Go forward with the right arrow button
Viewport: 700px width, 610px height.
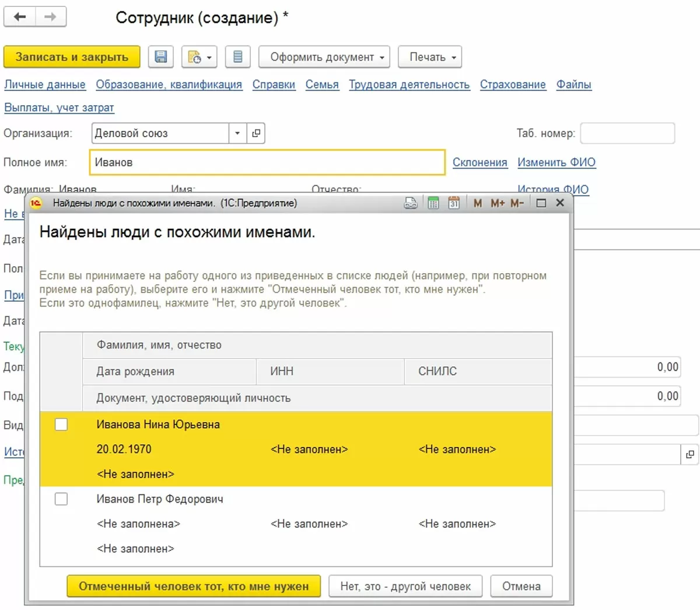click(x=51, y=17)
